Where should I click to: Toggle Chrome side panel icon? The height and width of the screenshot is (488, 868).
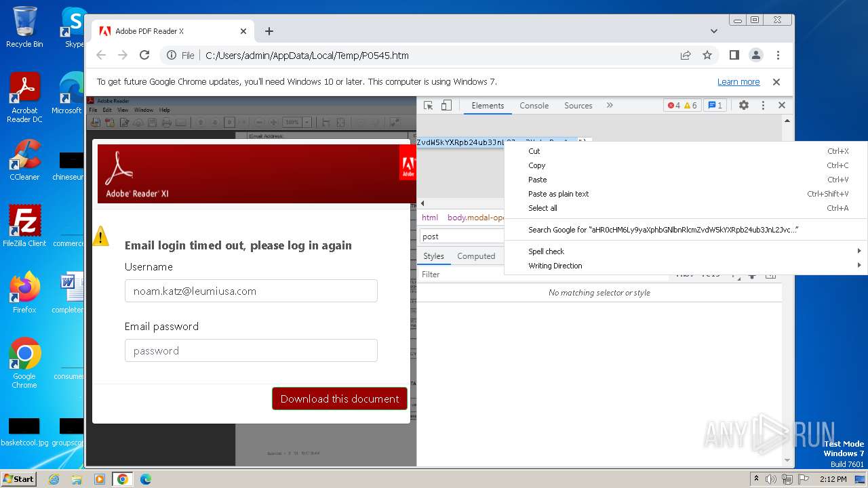tap(734, 55)
